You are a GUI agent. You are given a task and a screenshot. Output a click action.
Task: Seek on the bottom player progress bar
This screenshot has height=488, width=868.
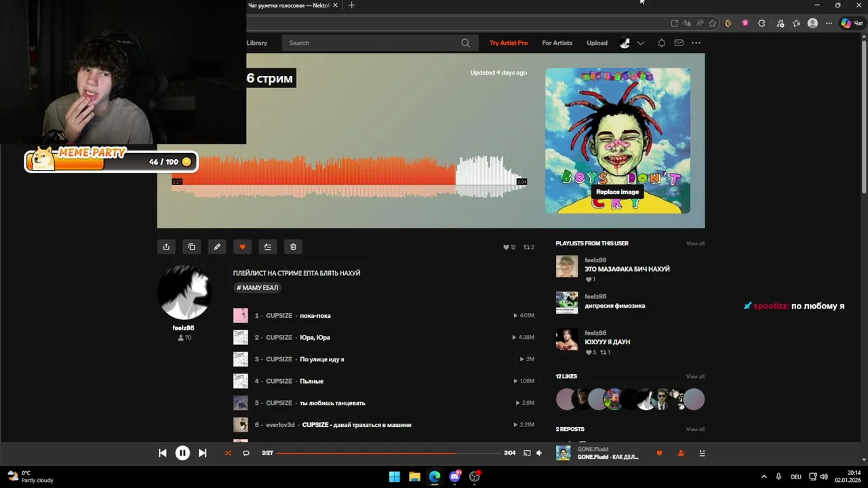pyautogui.click(x=389, y=453)
